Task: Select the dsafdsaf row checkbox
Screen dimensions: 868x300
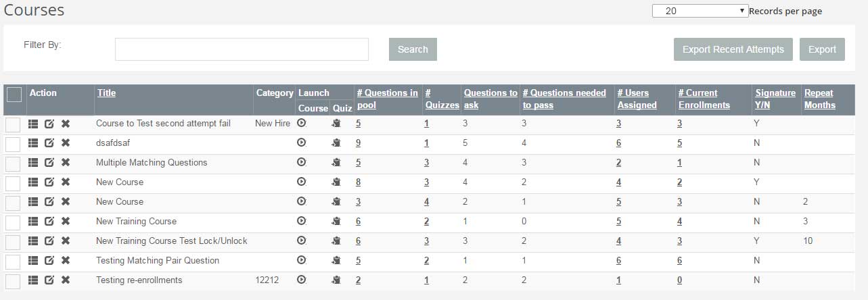Action: [x=13, y=145]
